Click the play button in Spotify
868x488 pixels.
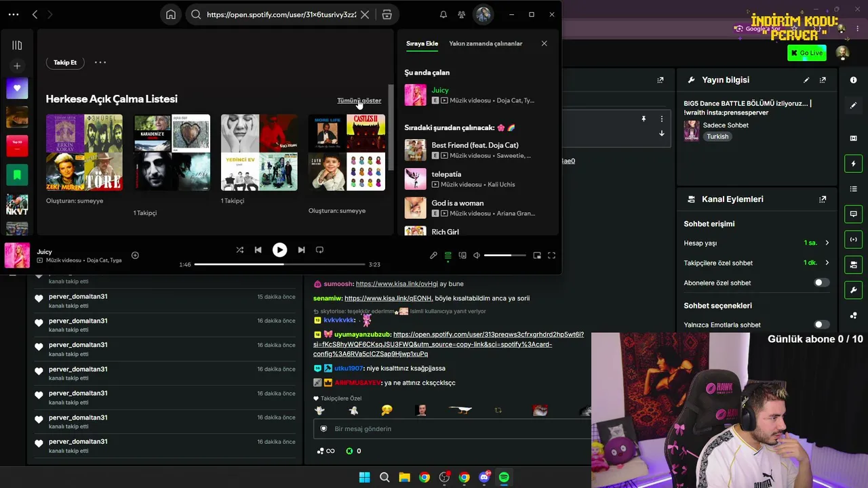tap(279, 249)
